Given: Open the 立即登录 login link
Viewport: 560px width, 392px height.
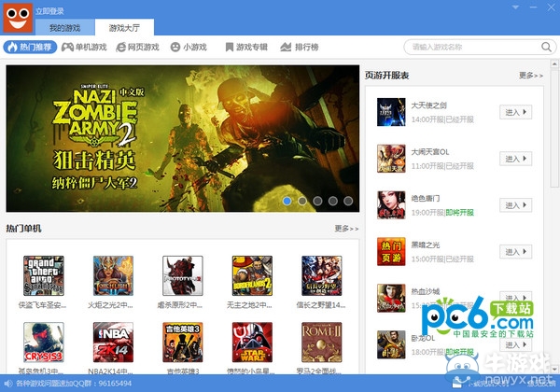Looking at the screenshot, I should 49,11.
